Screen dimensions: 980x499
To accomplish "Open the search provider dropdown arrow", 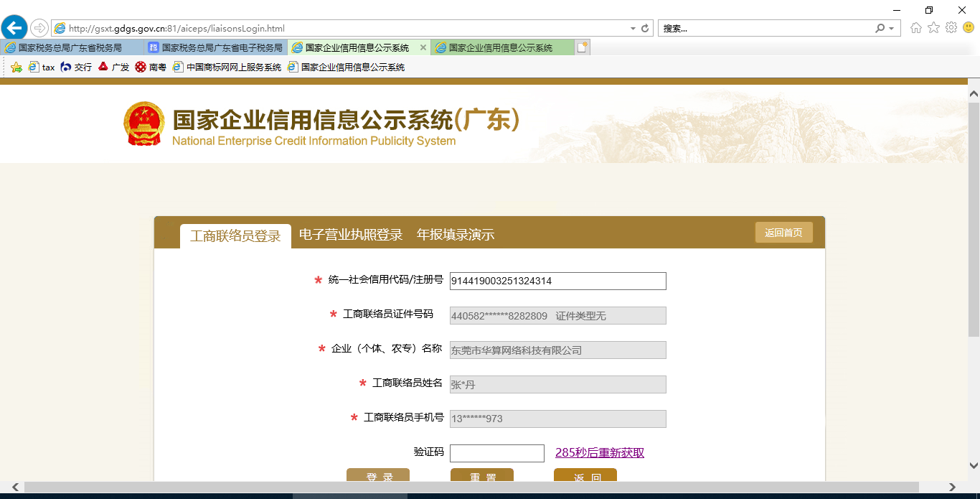I will coord(892,29).
